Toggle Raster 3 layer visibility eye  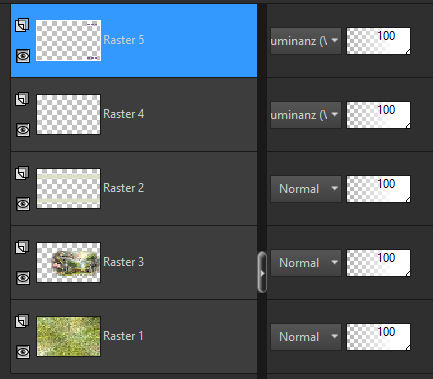pyautogui.click(x=23, y=278)
